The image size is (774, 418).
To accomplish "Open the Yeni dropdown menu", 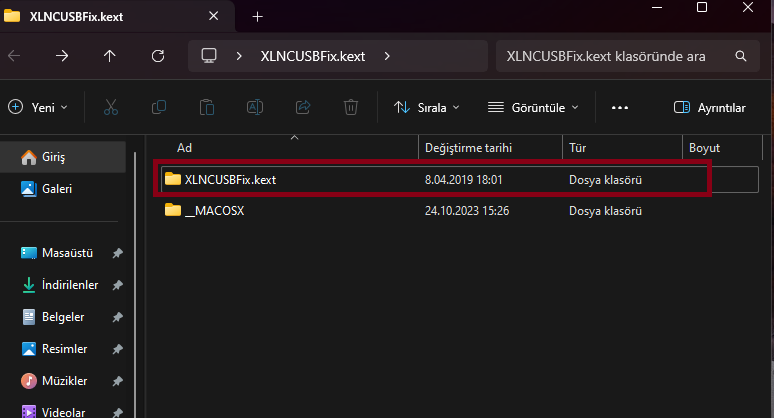I will 38,107.
